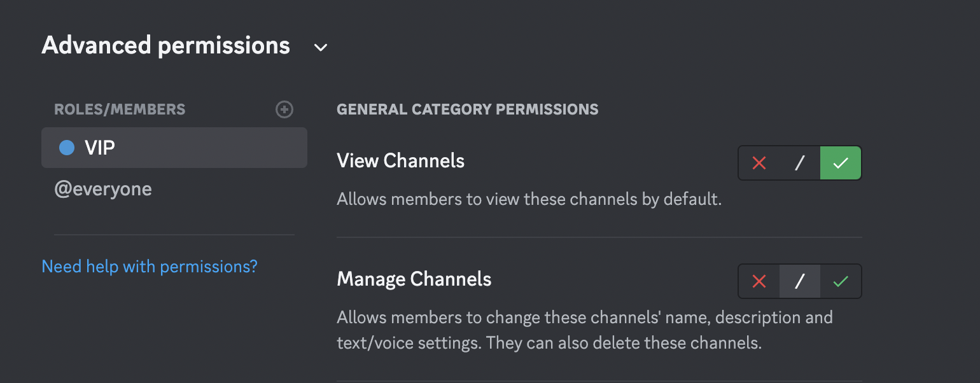980x383 pixels.
Task: Open the Advanced permissions chevron dropdown
Action: pos(320,47)
